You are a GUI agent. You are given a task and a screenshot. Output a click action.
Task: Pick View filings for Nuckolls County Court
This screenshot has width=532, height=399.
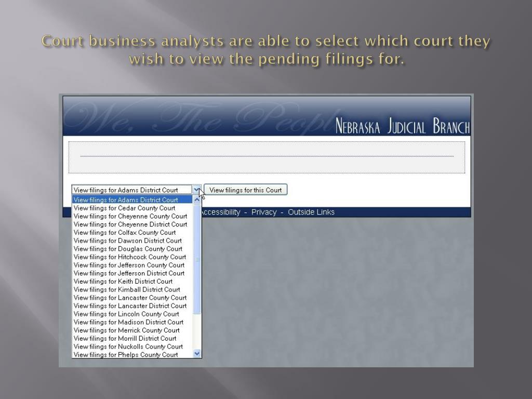(132, 347)
